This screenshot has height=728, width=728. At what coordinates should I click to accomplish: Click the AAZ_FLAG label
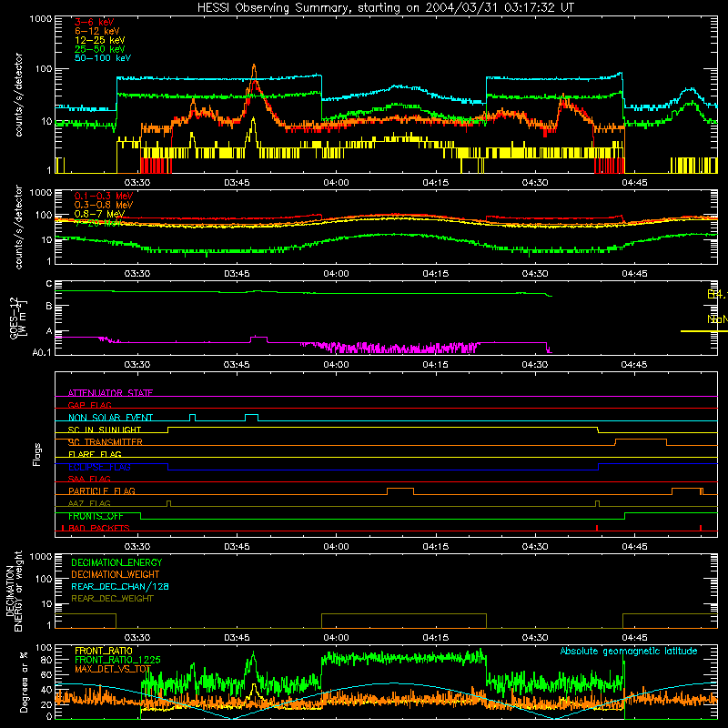point(89,503)
